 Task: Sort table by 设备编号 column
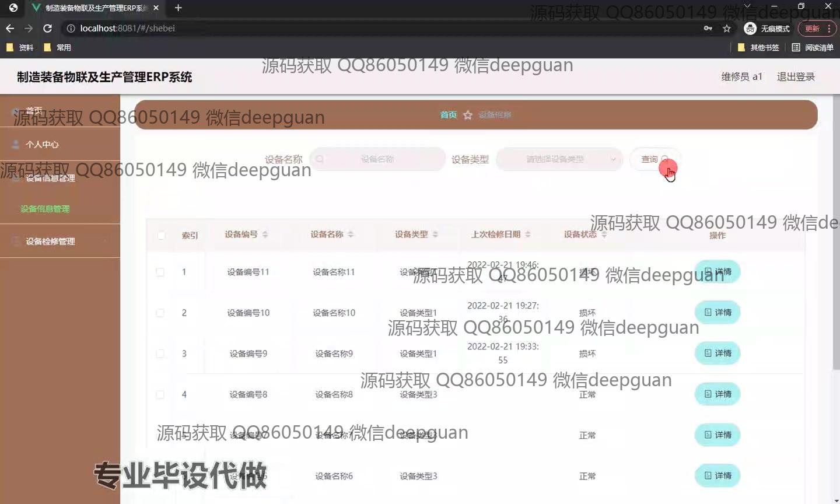coord(265,235)
